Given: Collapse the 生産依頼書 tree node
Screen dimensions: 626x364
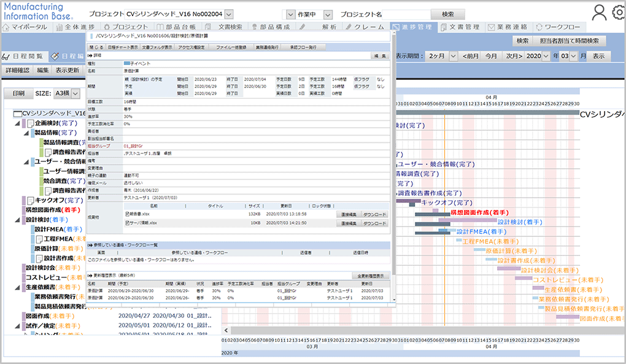Looking at the screenshot, I should (x=17, y=287).
